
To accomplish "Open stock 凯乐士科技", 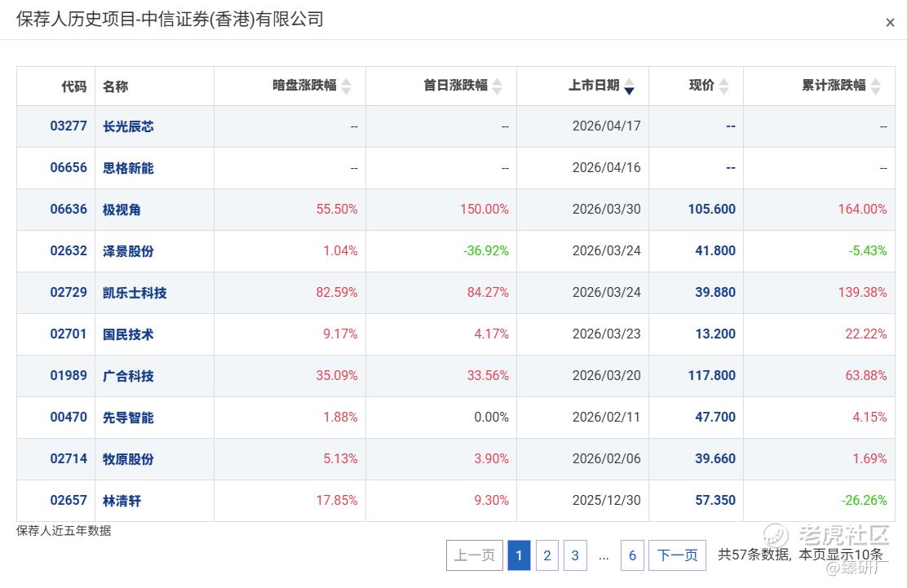I will coord(135,293).
